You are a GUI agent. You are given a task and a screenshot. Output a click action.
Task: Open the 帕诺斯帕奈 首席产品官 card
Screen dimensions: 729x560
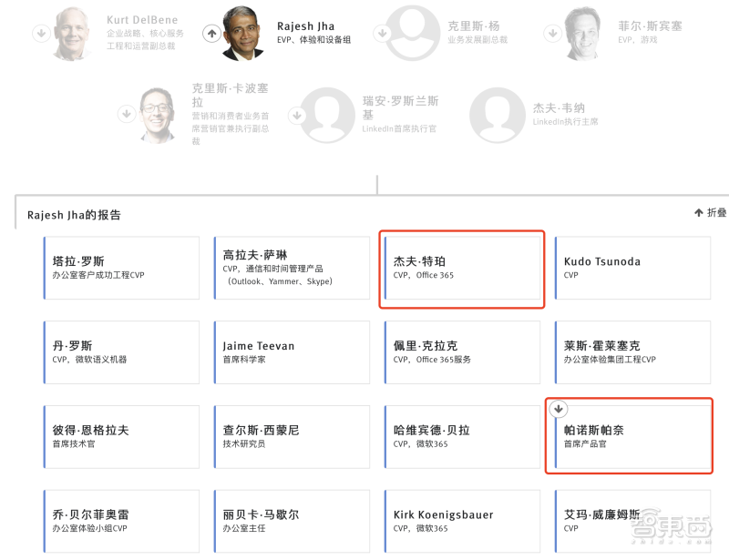click(632, 437)
